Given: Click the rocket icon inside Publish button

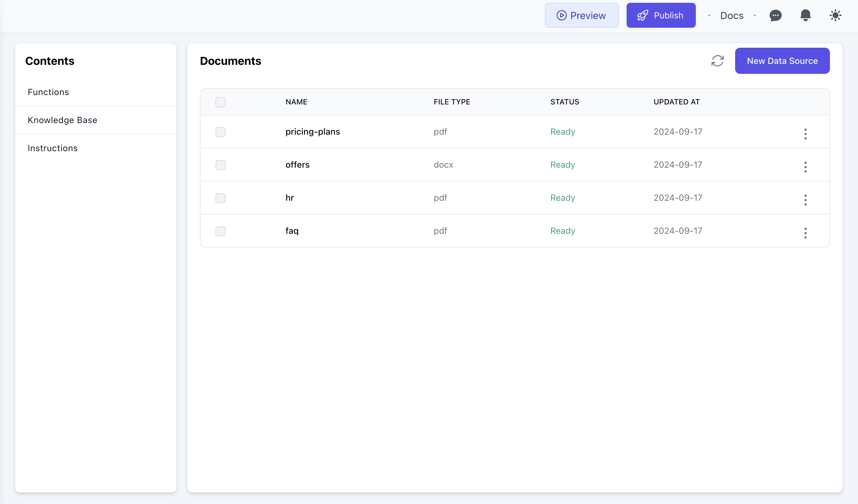Looking at the screenshot, I should tap(642, 15).
